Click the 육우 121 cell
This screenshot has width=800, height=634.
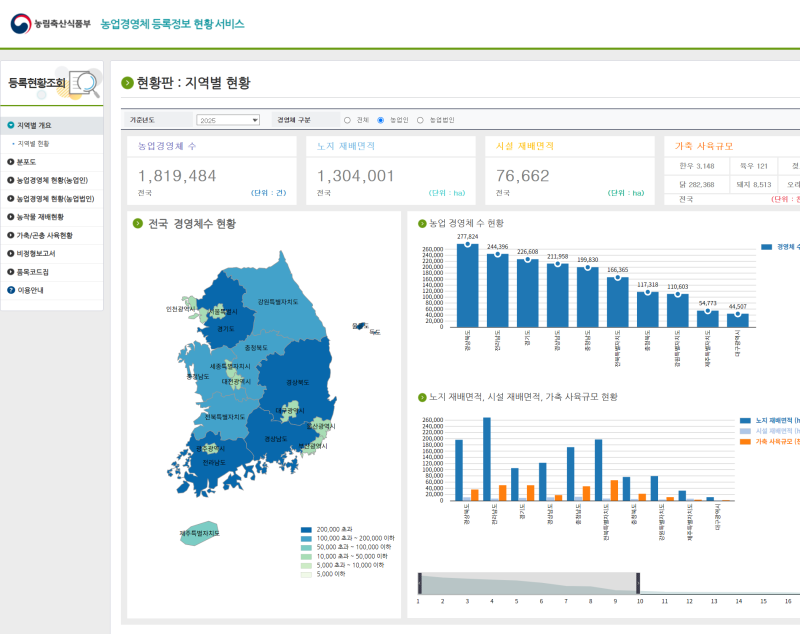(754, 166)
